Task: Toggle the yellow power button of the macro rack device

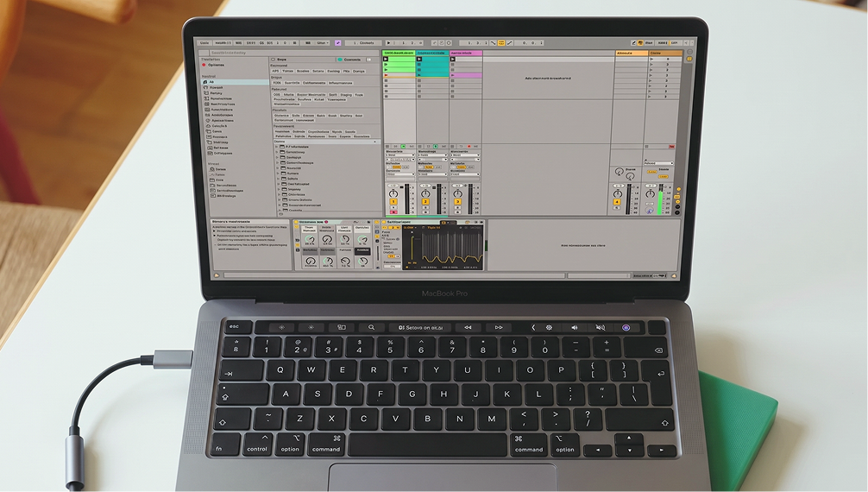Action: tap(296, 222)
